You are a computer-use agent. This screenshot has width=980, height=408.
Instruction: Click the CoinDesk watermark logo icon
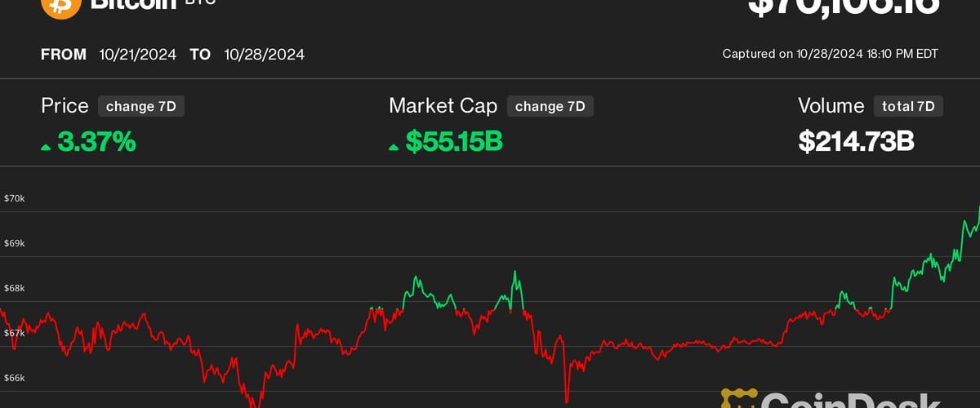737,400
